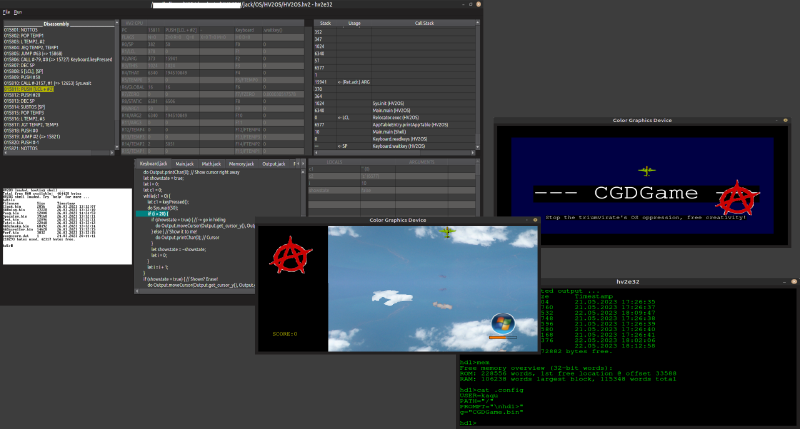Click the Call Stack column header
The image size is (800, 429).
[424, 22]
